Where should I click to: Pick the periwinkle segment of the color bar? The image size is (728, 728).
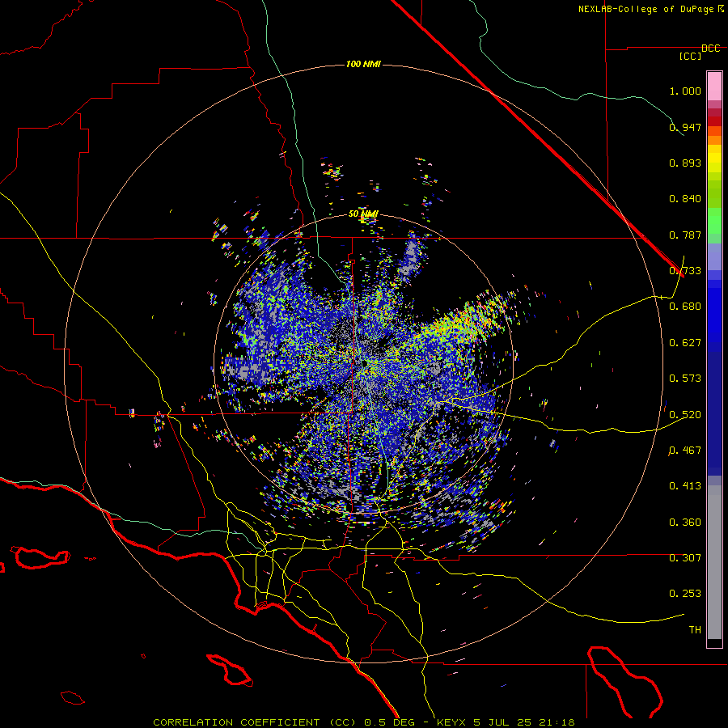tap(714, 256)
